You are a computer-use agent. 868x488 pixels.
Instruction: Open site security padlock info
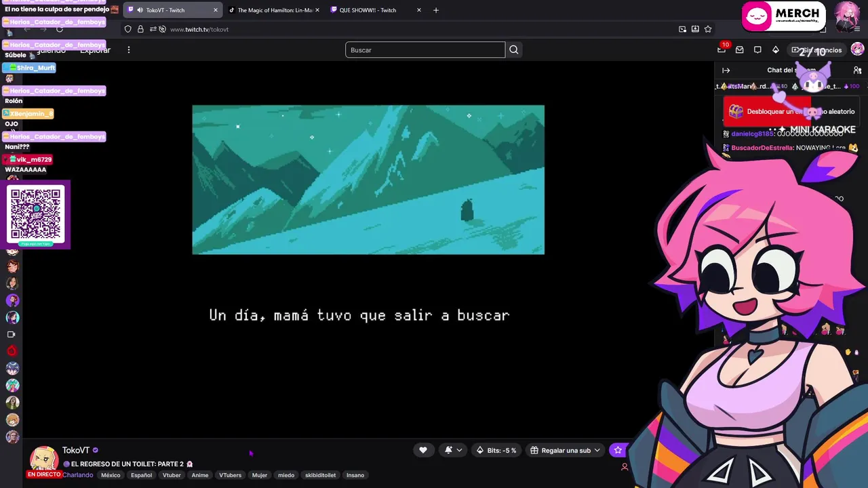click(140, 29)
